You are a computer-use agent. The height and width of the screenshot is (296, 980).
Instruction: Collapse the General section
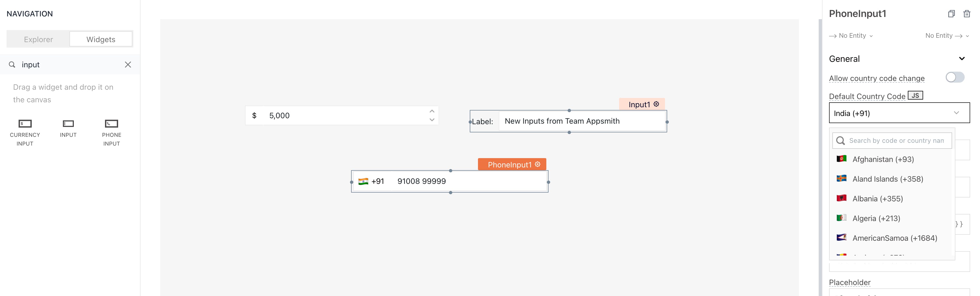(961, 59)
